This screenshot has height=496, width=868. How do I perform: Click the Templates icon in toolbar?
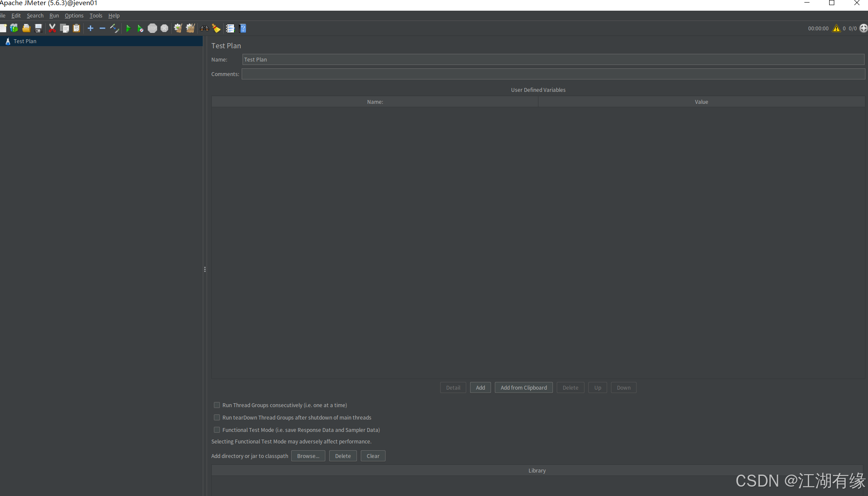(x=14, y=28)
